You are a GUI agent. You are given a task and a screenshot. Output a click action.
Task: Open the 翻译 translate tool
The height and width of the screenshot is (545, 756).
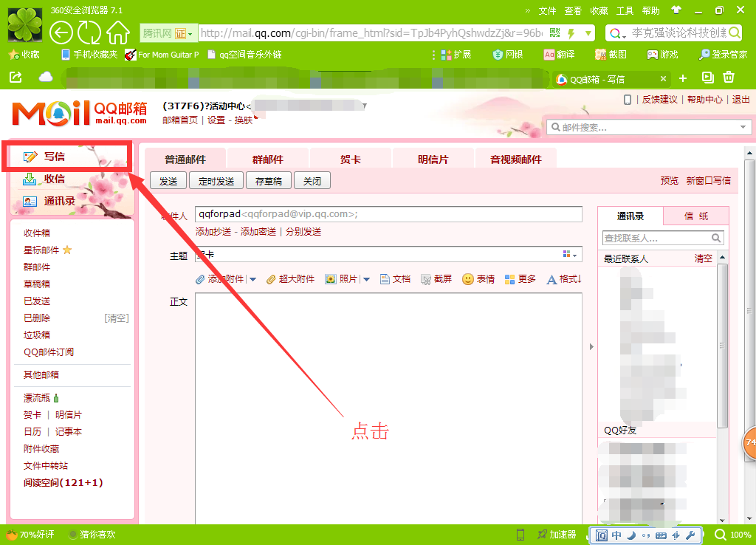coord(560,55)
